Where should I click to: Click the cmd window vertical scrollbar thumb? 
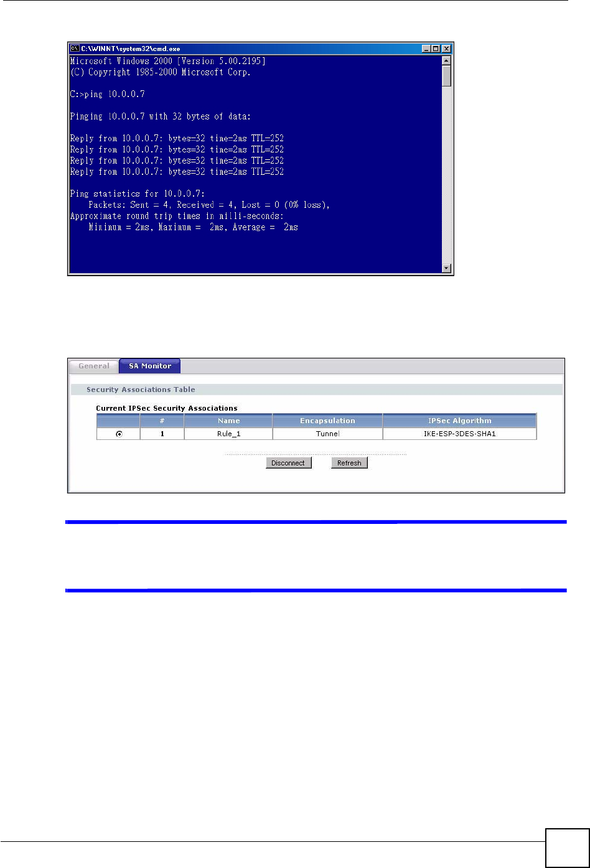click(446, 76)
